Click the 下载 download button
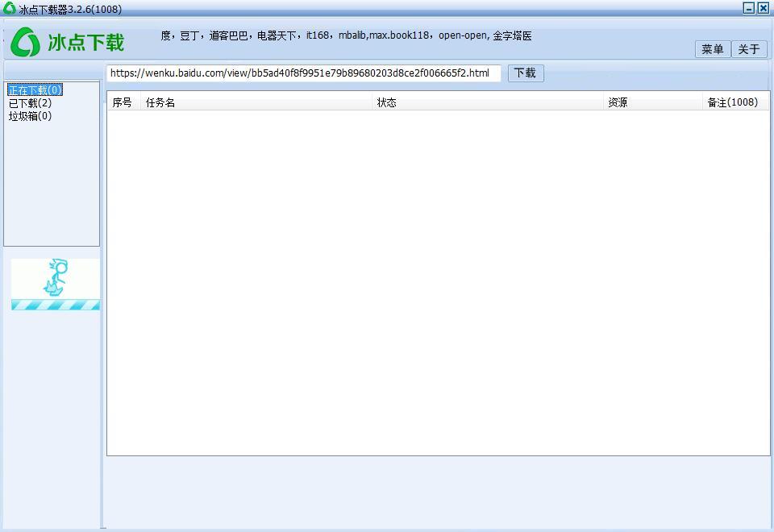 [x=526, y=73]
